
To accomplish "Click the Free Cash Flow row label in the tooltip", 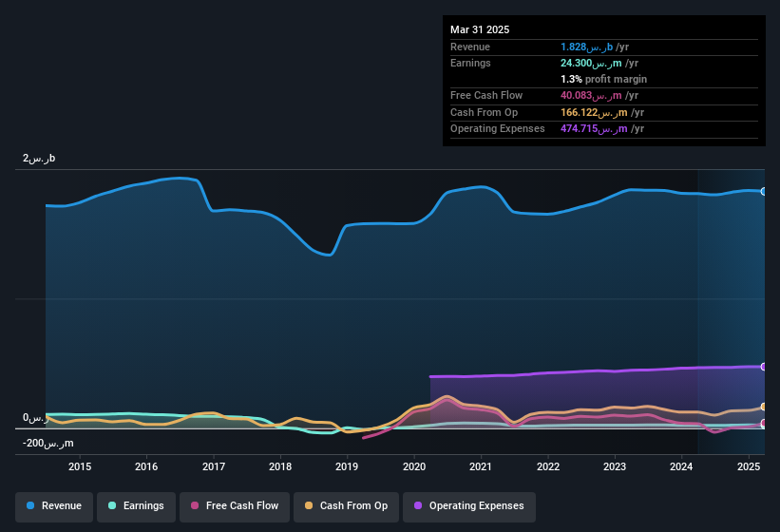I will 486,95.
